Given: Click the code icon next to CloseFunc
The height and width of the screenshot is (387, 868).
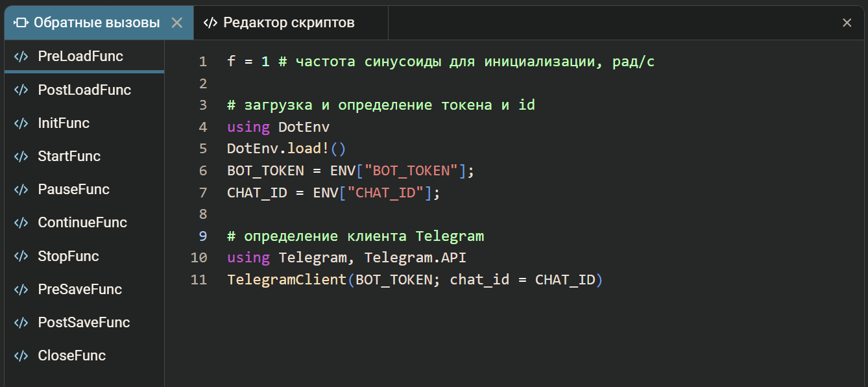Looking at the screenshot, I should (x=21, y=356).
